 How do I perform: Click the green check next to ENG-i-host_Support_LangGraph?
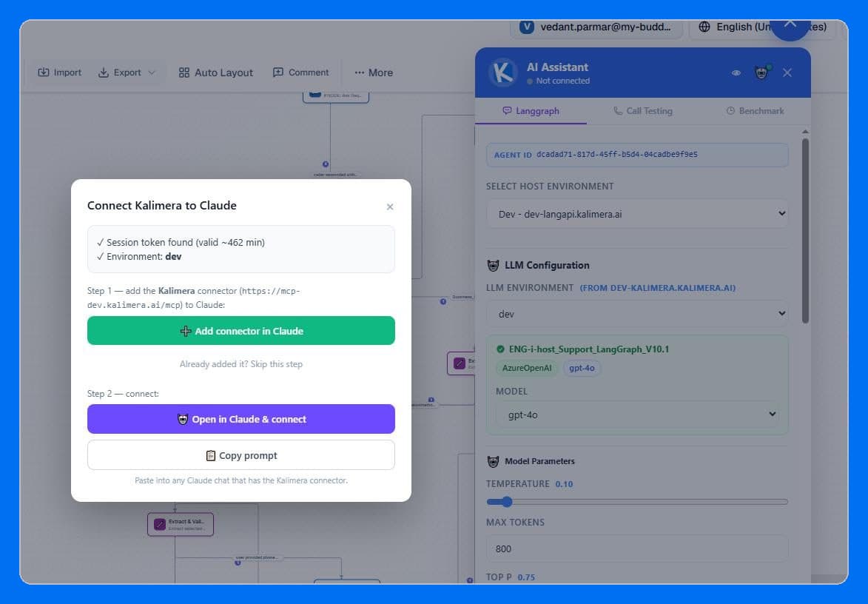(x=500, y=349)
